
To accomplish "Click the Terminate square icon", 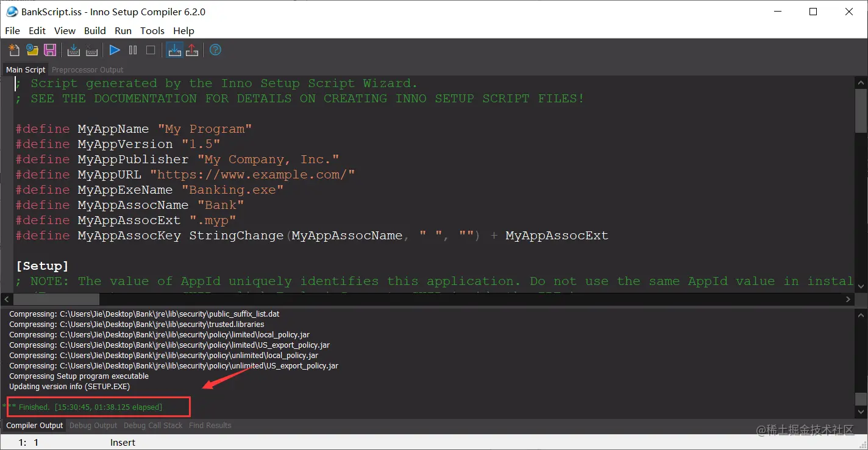I will tap(151, 51).
